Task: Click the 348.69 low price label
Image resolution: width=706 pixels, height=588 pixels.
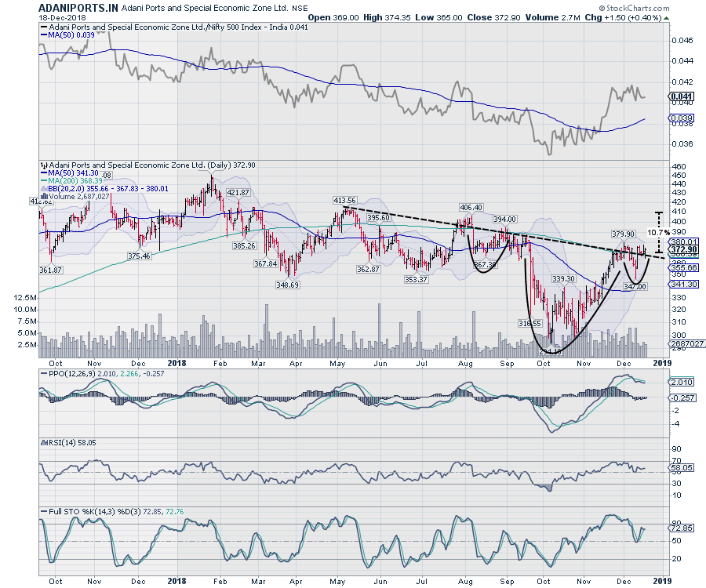Action: tap(287, 285)
